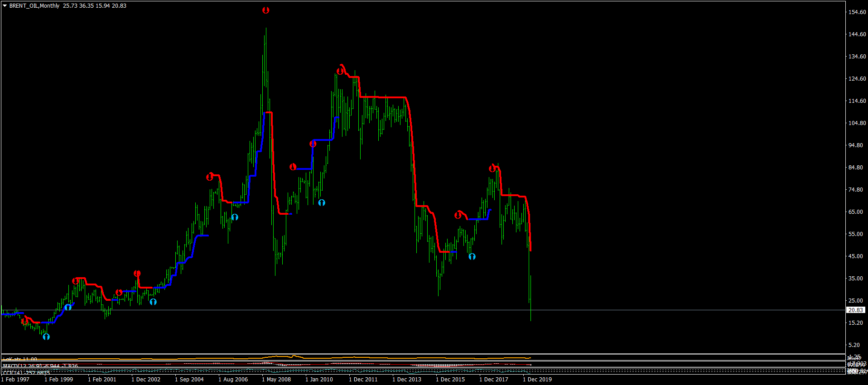Viewport: 868px width, 385px height.
Task: Click the 20.83 current price label
Action: pos(856,310)
